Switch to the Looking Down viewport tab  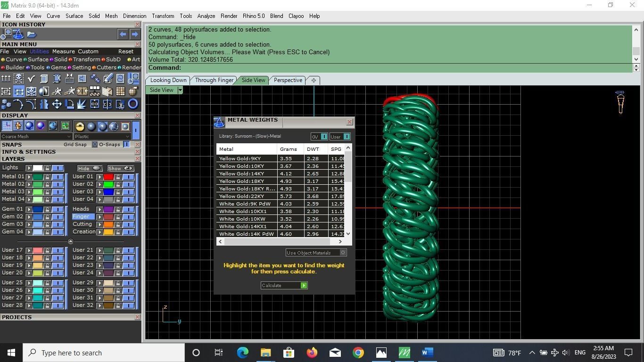(x=168, y=80)
